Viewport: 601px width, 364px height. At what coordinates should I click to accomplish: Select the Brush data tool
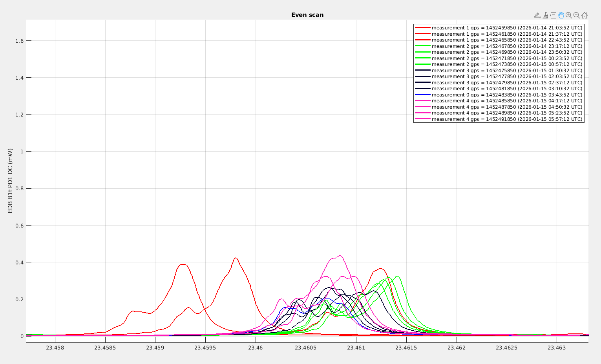545,15
